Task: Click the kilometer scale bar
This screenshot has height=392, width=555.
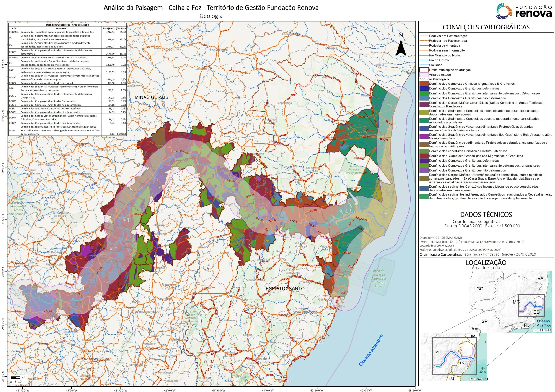Action: [15, 377]
